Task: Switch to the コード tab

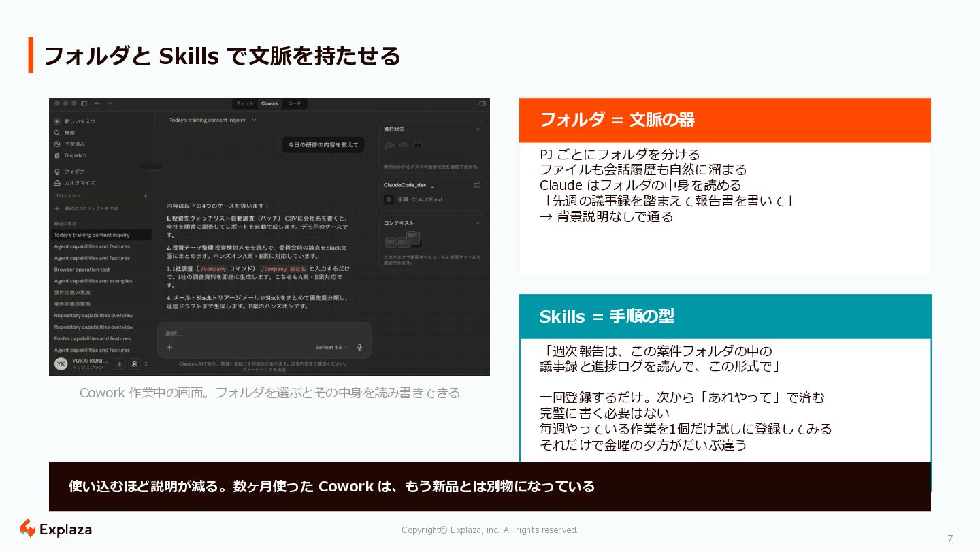Action: point(294,103)
